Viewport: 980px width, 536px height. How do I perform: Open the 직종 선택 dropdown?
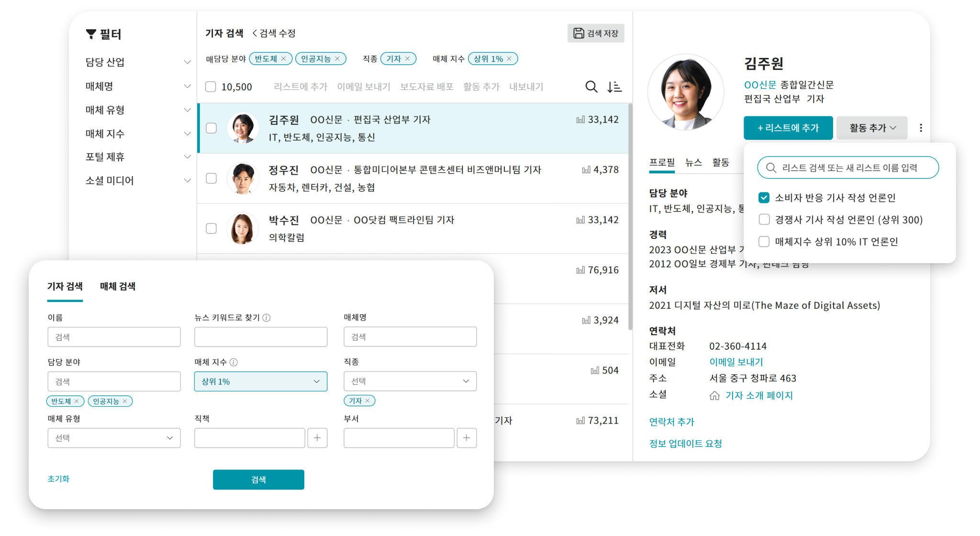(410, 381)
